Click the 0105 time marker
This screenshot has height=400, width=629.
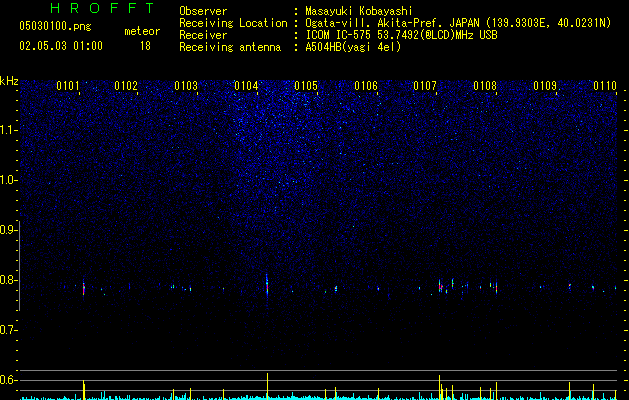point(306,86)
